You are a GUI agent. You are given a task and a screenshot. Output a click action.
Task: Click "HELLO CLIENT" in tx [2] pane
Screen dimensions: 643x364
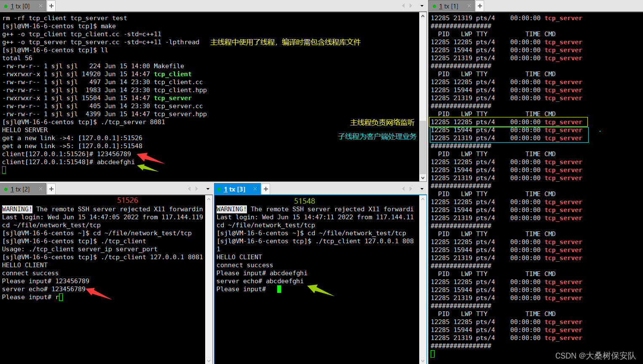(x=25, y=265)
